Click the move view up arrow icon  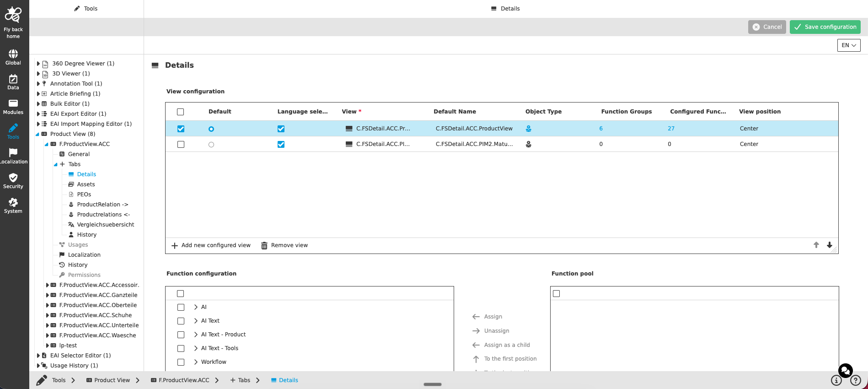pos(816,245)
